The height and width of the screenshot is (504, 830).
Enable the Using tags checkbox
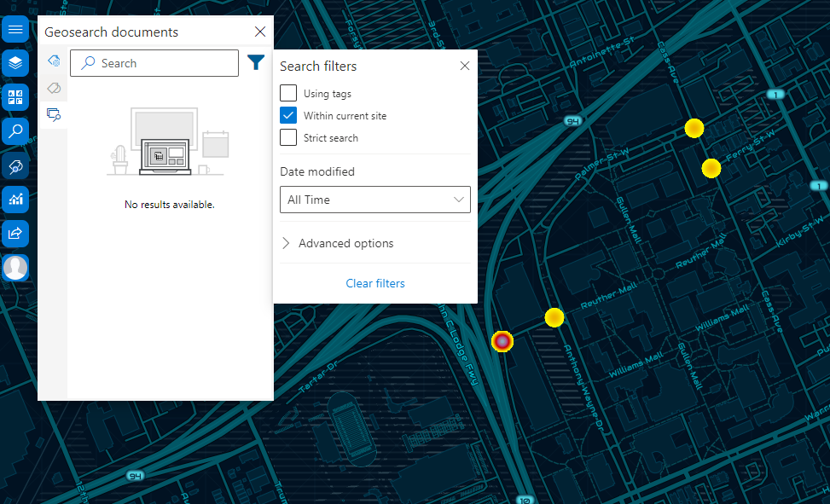(287, 93)
